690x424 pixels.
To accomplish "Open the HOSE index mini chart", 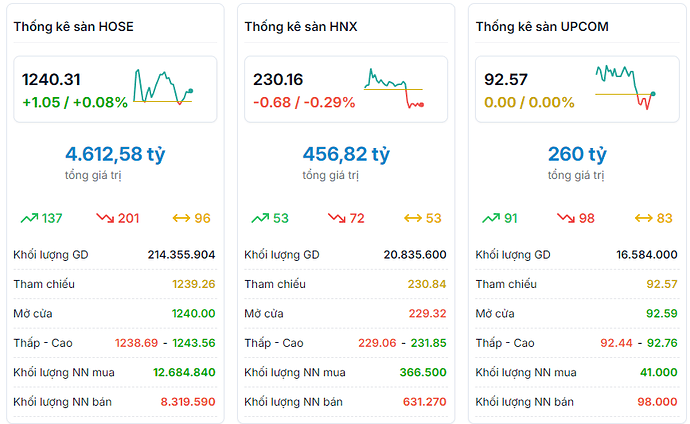I will point(163,87).
